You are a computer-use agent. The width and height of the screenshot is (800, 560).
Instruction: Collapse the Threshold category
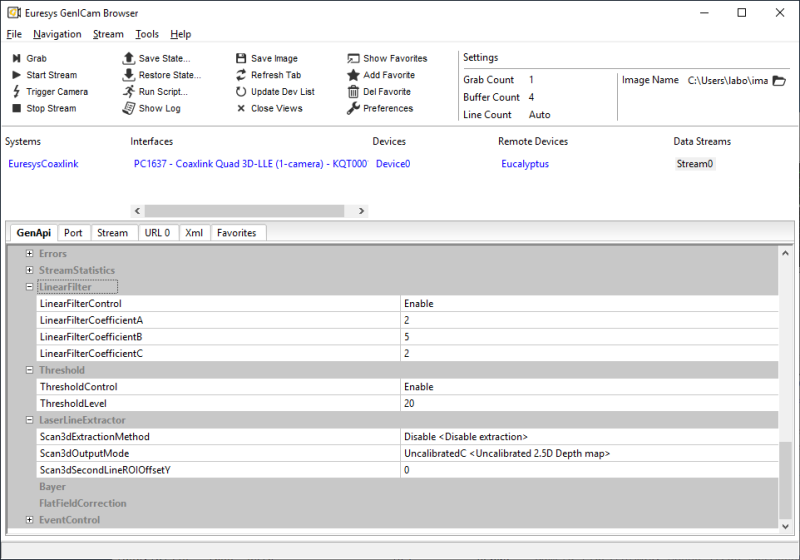point(30,370)
